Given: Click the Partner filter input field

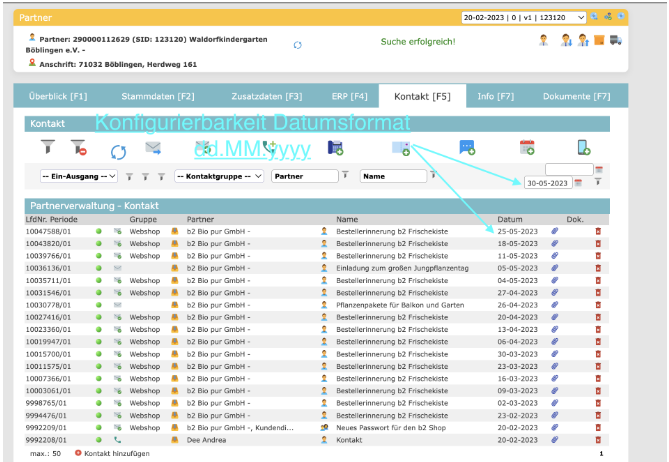Looking at the screenshot, I should click(303, 176).
